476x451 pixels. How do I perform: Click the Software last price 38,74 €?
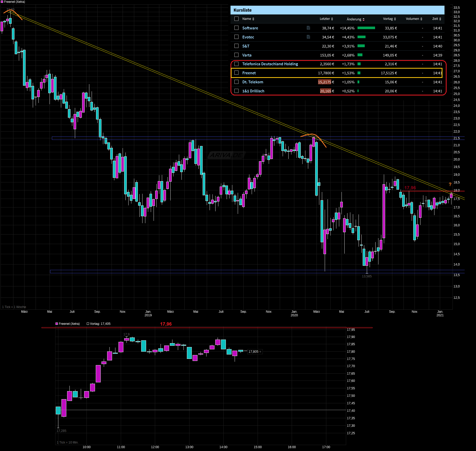tap(328, 28)
